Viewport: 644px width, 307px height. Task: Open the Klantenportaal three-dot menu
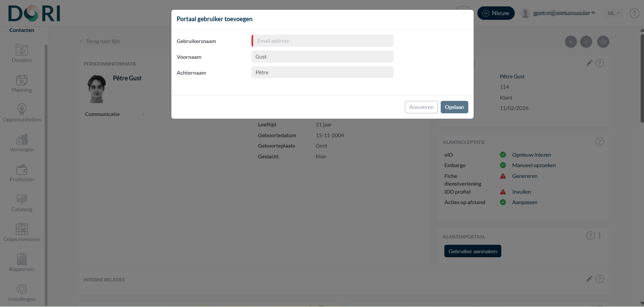point(600,236)
